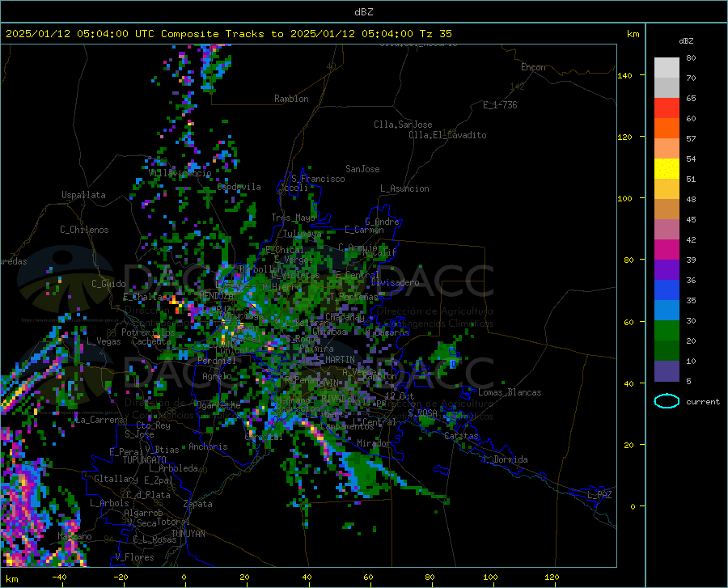728x588 pixels.
Task: Click the TUNUYAN map label
Action: (188, 534)
